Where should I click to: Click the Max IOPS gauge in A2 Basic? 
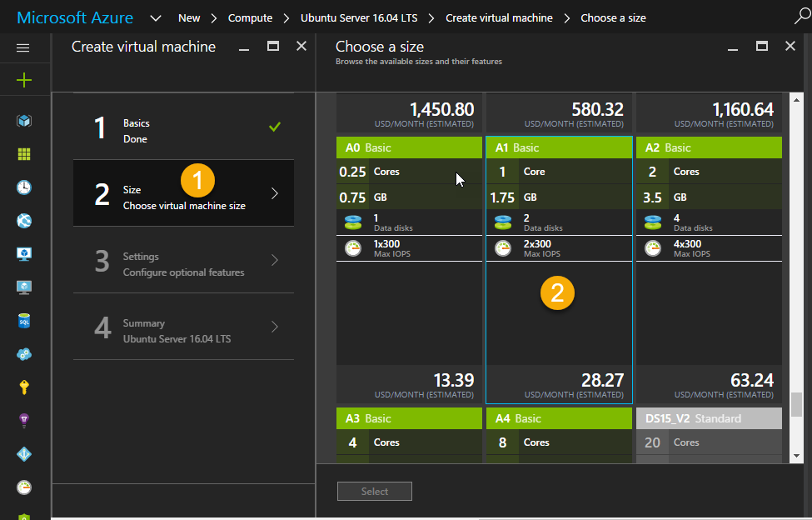652,248
